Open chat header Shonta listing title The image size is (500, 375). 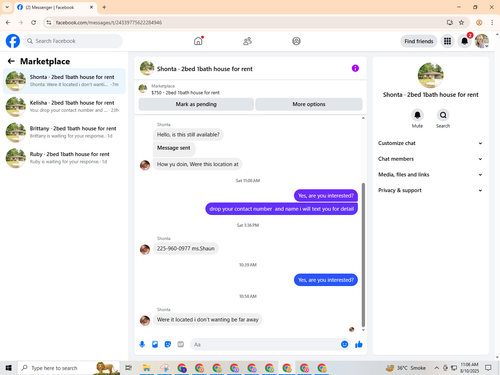click(205, 69)
